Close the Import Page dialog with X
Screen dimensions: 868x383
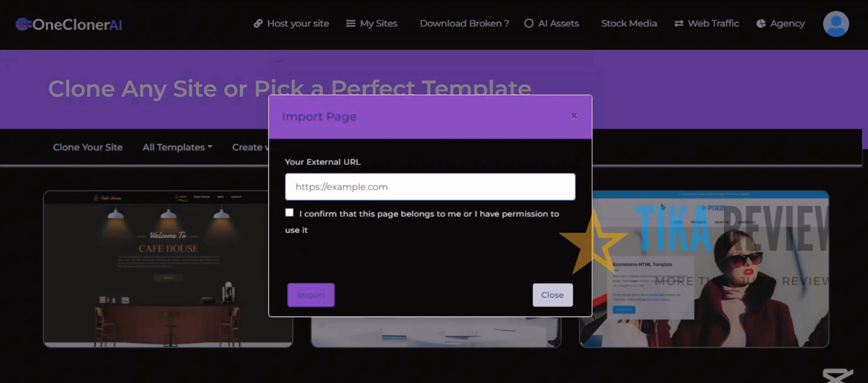click(x=574, y=116)
